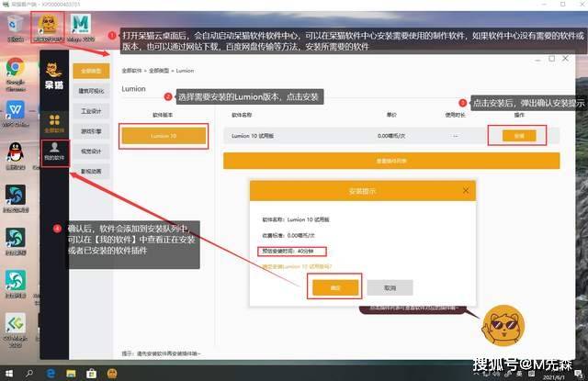The height and width of the screenshot is (381, 588).
Task: Open Google Chrome from the desktop
Action: coord(15,74)
